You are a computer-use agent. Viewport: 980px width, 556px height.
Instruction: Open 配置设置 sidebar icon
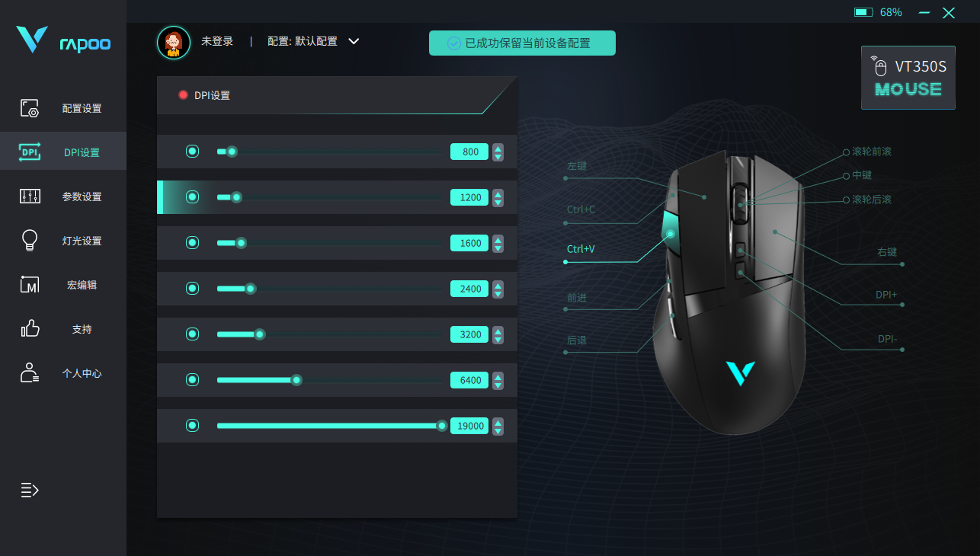(x=30, y=108)
